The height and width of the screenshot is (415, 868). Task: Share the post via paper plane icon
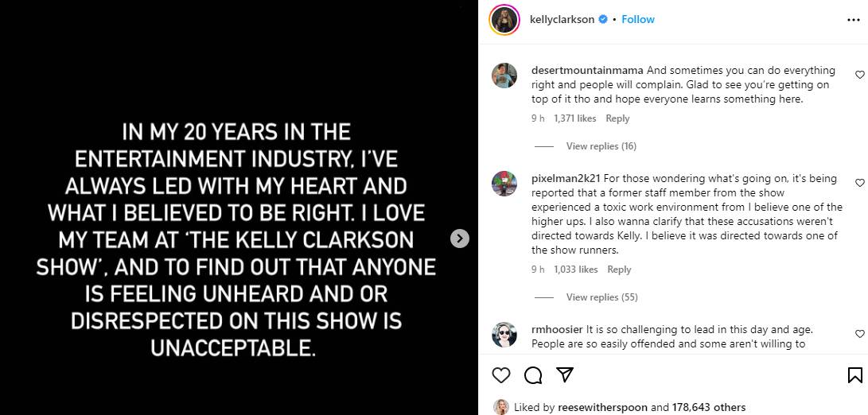[565, 374]
